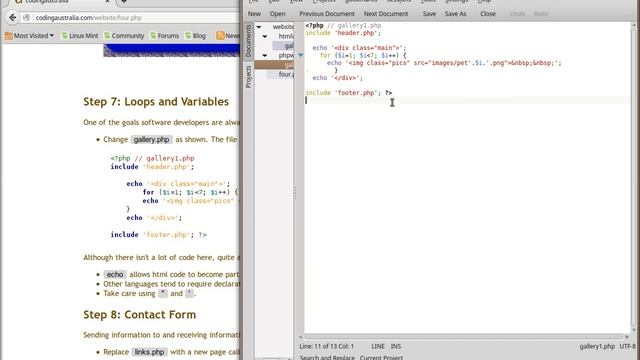Image resolution: width=640 pixels, height=360 pixels.
Task: Click the greyed Redo toolbar button
Action: [x=541, y=14]
